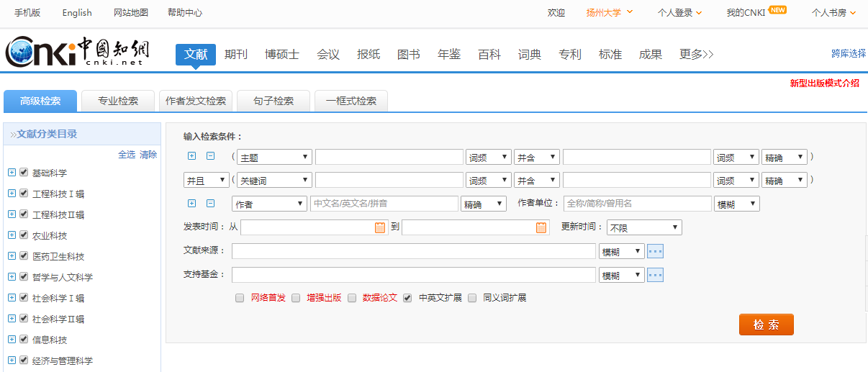868x372 pixels.
Task: Click the author name input field
Action: point(384,204)
